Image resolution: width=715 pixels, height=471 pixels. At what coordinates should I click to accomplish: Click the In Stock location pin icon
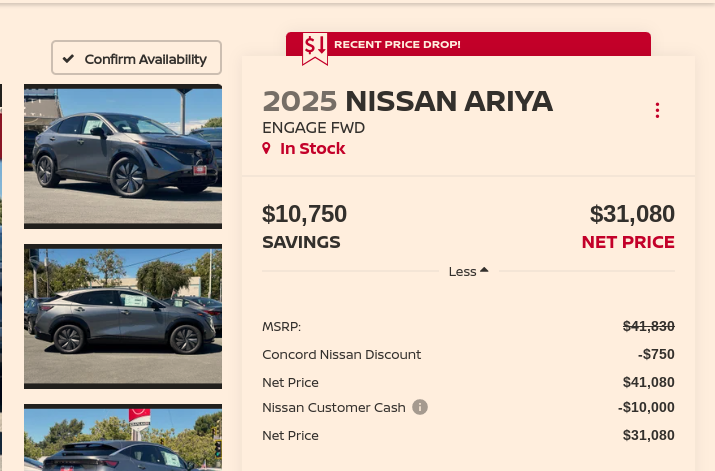coord(266,148)
